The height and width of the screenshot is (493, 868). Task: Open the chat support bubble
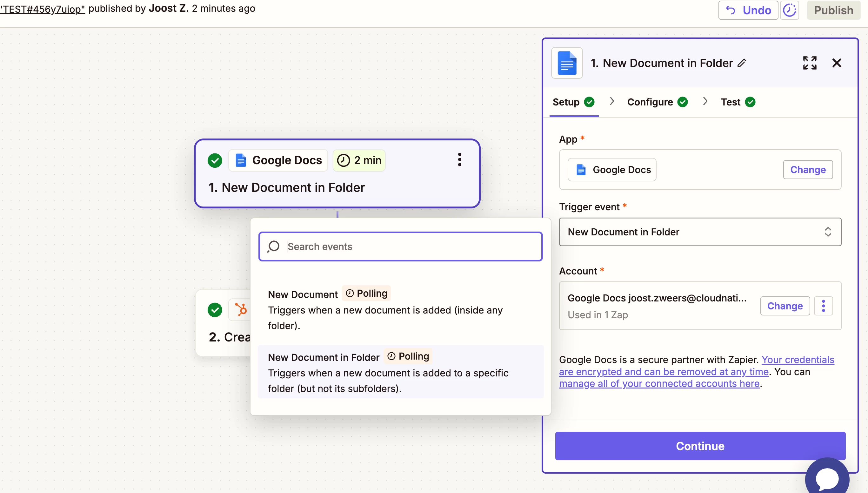pyautogui.click(x=827, y=478)
